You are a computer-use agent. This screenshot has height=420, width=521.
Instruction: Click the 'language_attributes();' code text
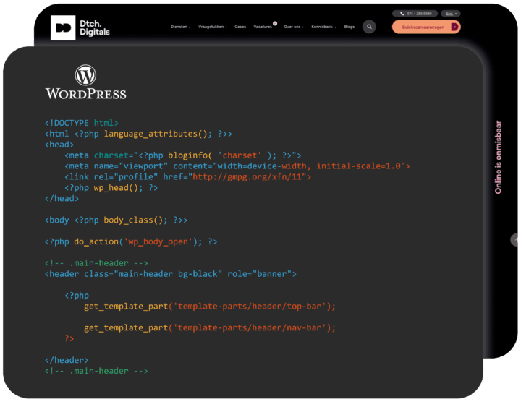click(x=158, y=134)
